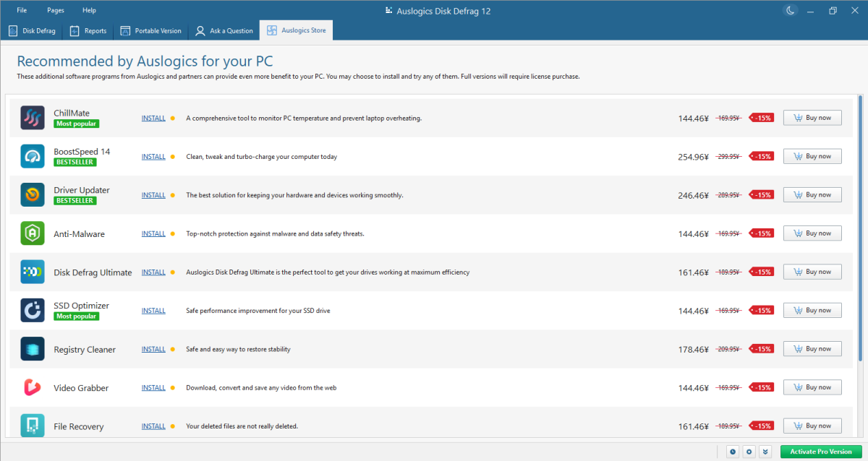Click the Video Grabber icon
This screenshot has width=868, height=461.
tap(33, 388)
